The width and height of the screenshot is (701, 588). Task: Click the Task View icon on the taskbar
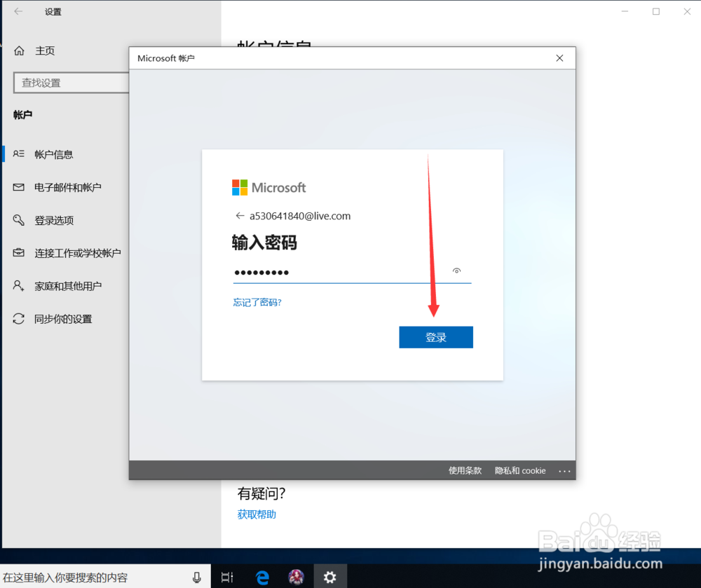click(226, 577)
